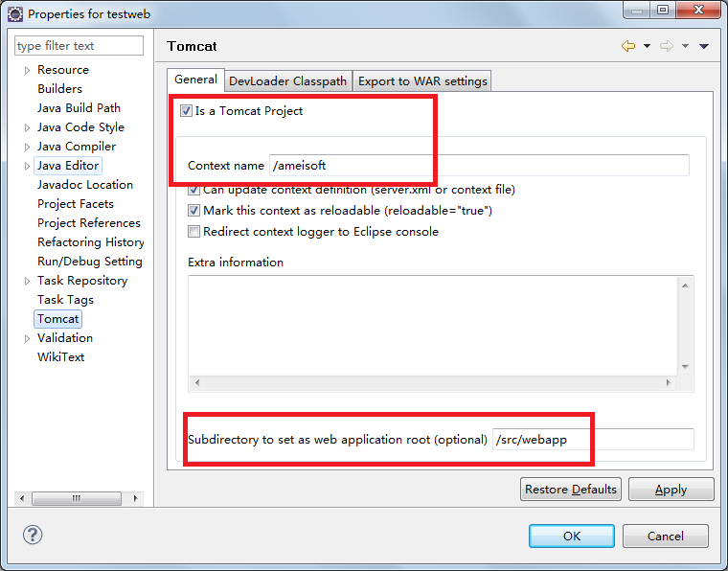Click the web application root subdirectory field

tap(593, 439)
